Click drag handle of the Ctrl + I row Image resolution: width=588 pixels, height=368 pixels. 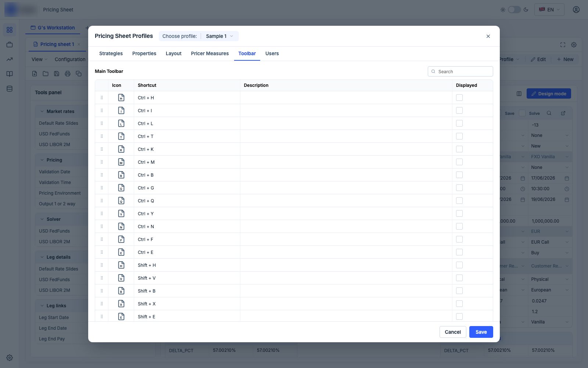click(x=102, y=110)
